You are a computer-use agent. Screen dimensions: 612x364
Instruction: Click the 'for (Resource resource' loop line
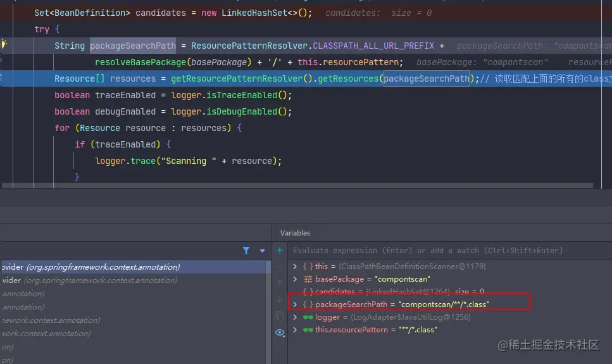point(148,128)
